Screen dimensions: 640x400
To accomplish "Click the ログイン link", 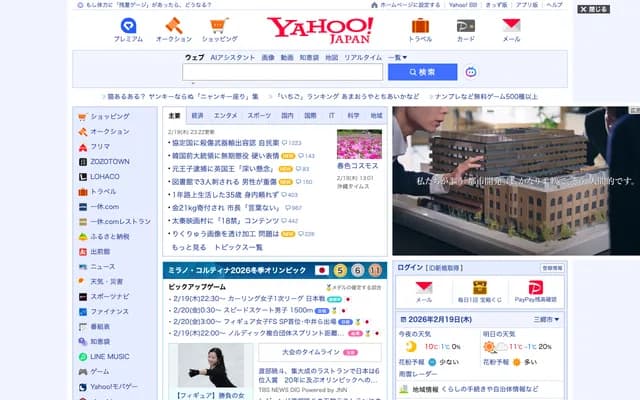I will (410, 268).
